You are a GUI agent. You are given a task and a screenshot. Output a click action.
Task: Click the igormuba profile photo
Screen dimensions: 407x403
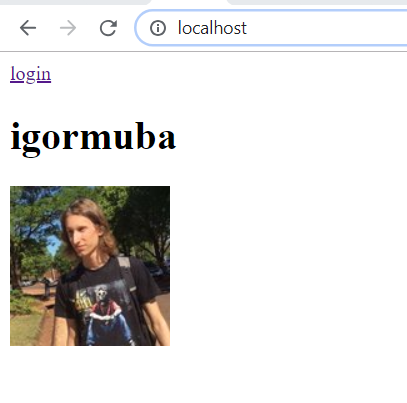coord(90,266)
